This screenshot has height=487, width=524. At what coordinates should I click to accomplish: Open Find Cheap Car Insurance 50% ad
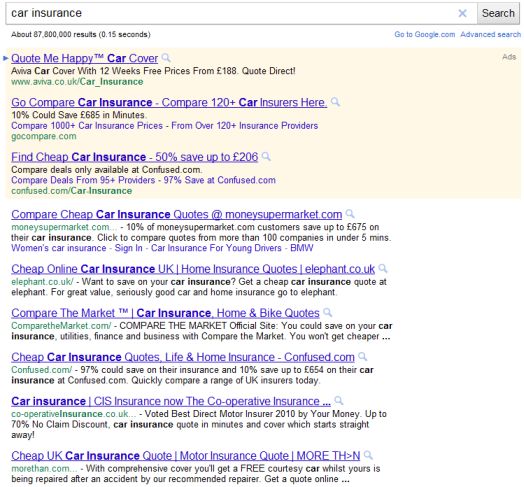coord(135,157)
